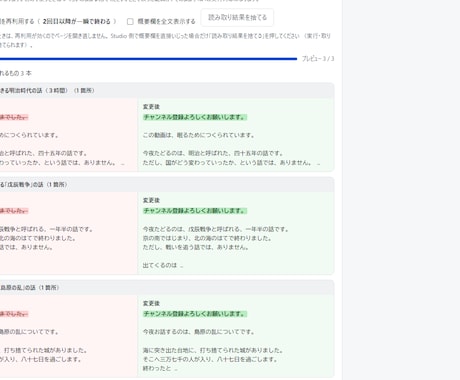Click green highlighted チャンネル登録 line in 島原の乱 card
The width and height of the screenshot is (460, 380).
[x=195, y=314]
